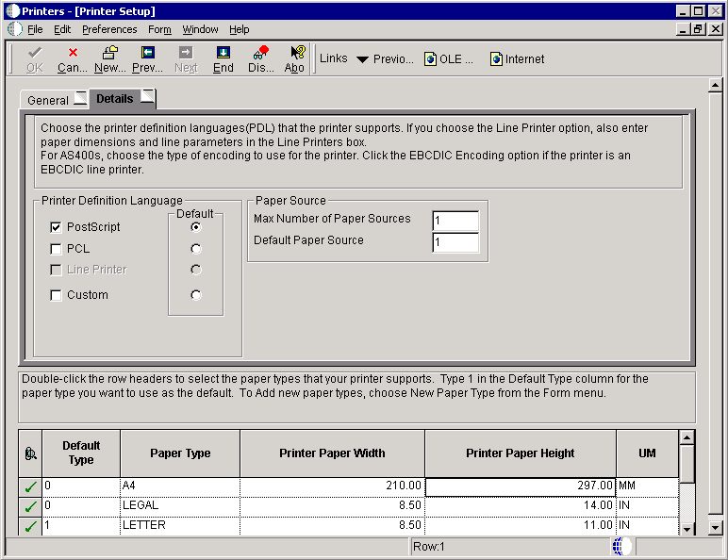Uncheck the PostScript checkbox
Screen dimensions: 728x560
[56, 227]
